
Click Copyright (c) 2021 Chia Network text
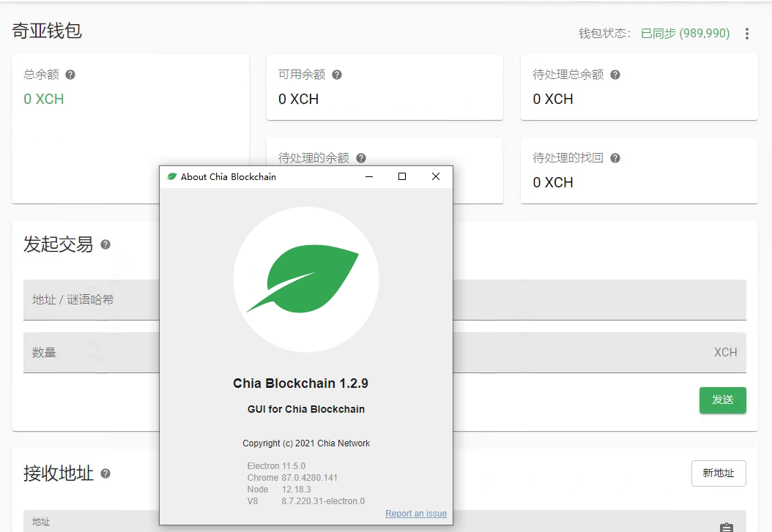pos(306,443)
